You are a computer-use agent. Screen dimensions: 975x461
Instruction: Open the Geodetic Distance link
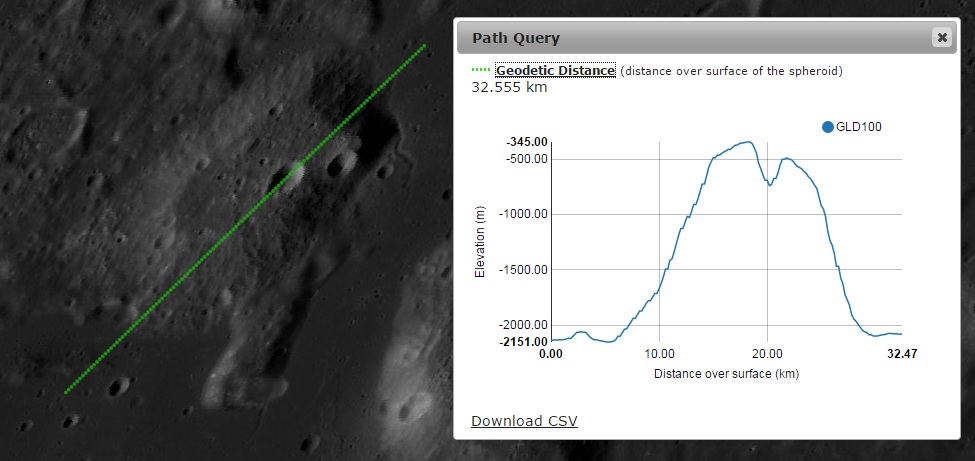[x=555, y=70]
